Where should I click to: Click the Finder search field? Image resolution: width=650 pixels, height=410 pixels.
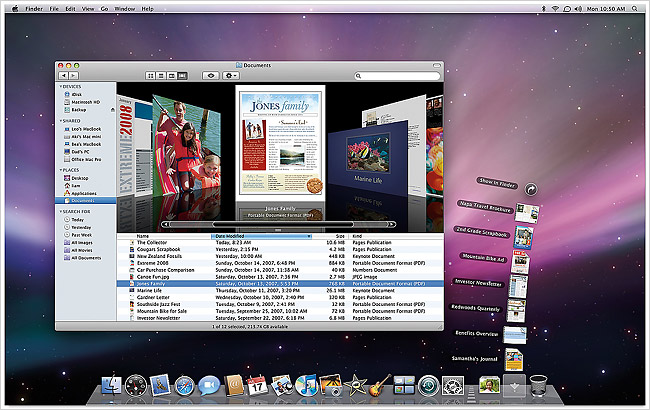(398, 76)
